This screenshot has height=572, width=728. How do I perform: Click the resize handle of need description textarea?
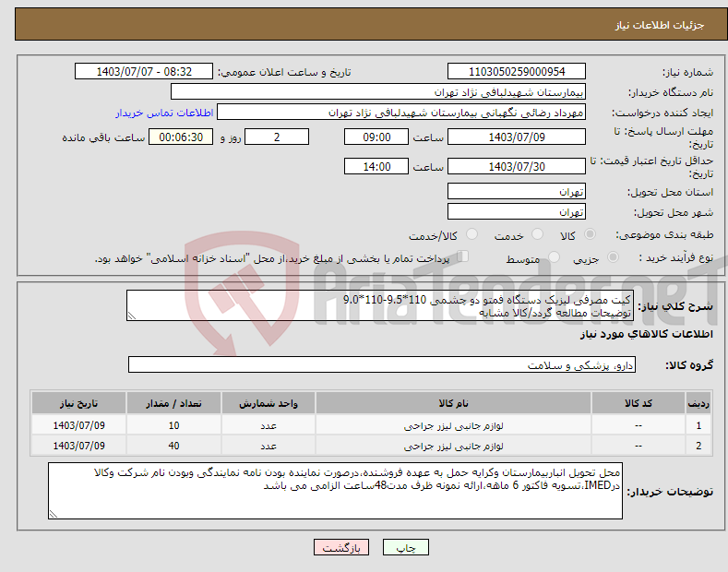(x=132, y=316)
